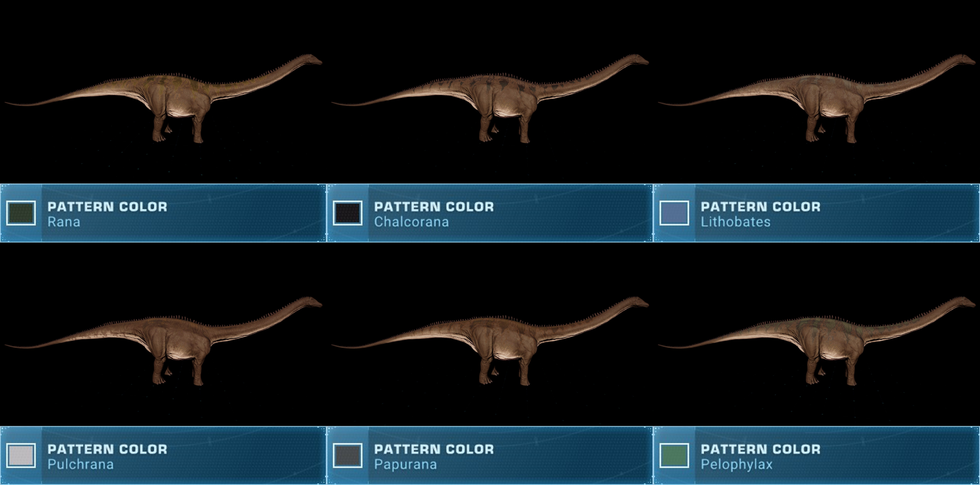This screenshot has height=485, width=980.
Task: Click the Pattern Color heading above Pulchrana
Action: click(107, 449)
